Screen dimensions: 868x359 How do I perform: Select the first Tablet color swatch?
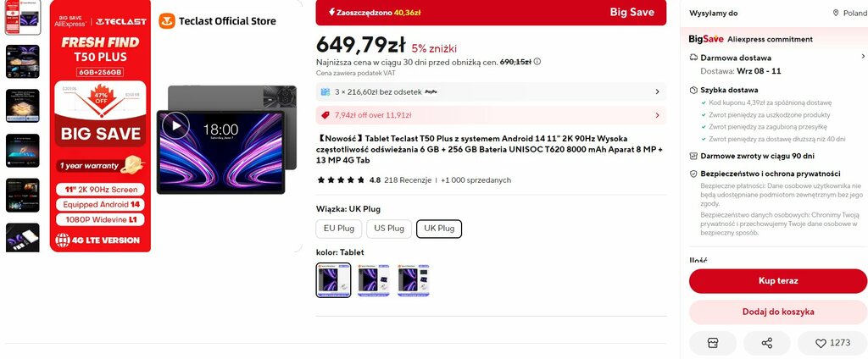tap(333, 280)
